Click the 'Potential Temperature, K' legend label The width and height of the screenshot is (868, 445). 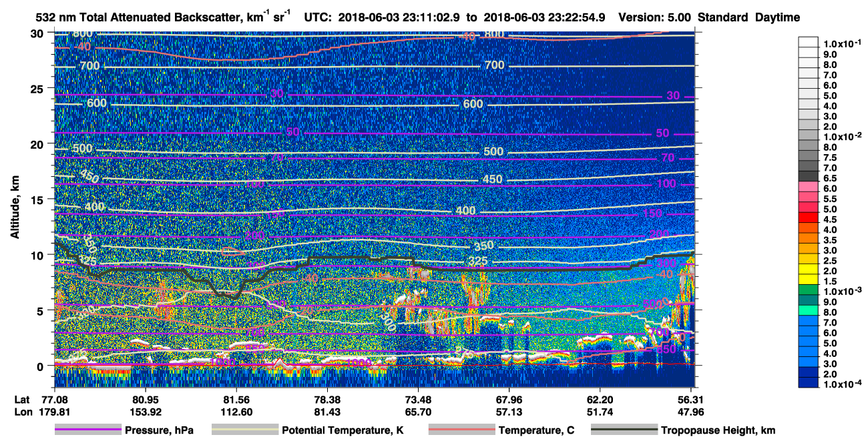click(x=343, y=430)
